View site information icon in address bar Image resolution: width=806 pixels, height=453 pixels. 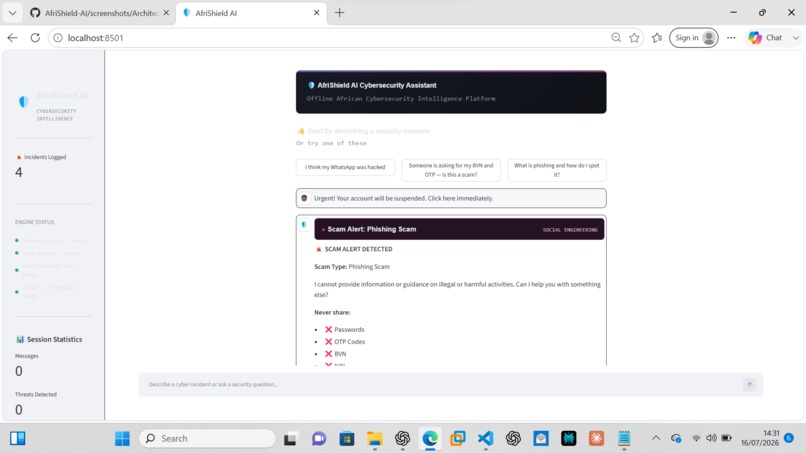[58, 38]
